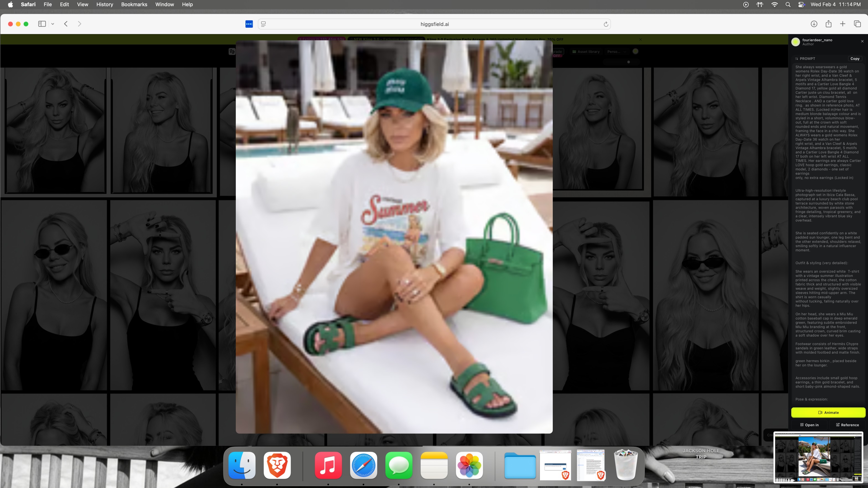Show the tab overview
The image size is (868, 488).
(857, 24)
